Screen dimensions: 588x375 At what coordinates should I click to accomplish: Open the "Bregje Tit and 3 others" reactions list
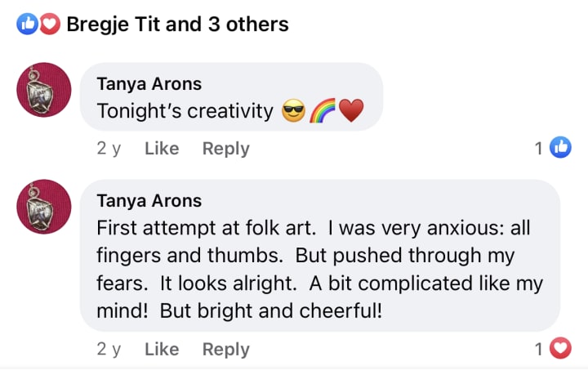pos(177,25)
